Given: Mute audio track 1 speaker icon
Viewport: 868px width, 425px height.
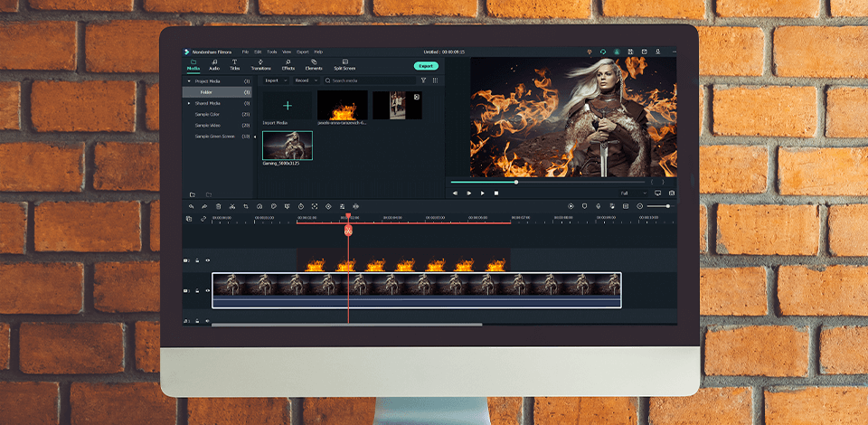Looking at the screenshot, I should click(208, 320).
